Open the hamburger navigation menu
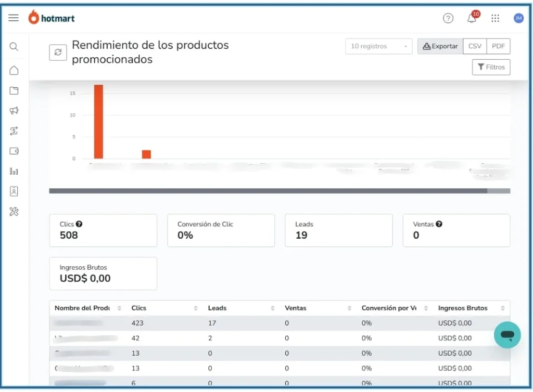The image size is (533, 392). [14, 18]
